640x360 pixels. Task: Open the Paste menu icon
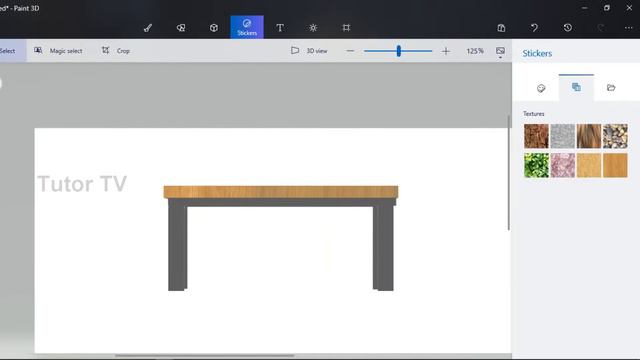501,28
